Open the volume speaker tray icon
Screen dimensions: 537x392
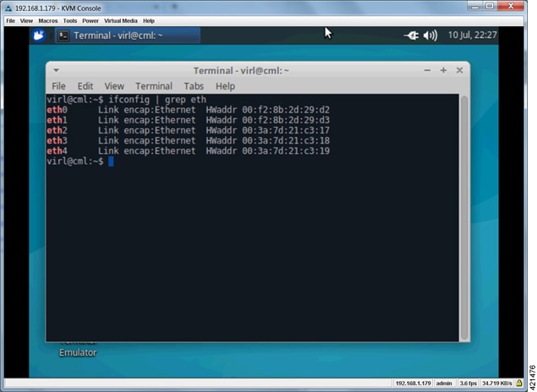[430, 35]
